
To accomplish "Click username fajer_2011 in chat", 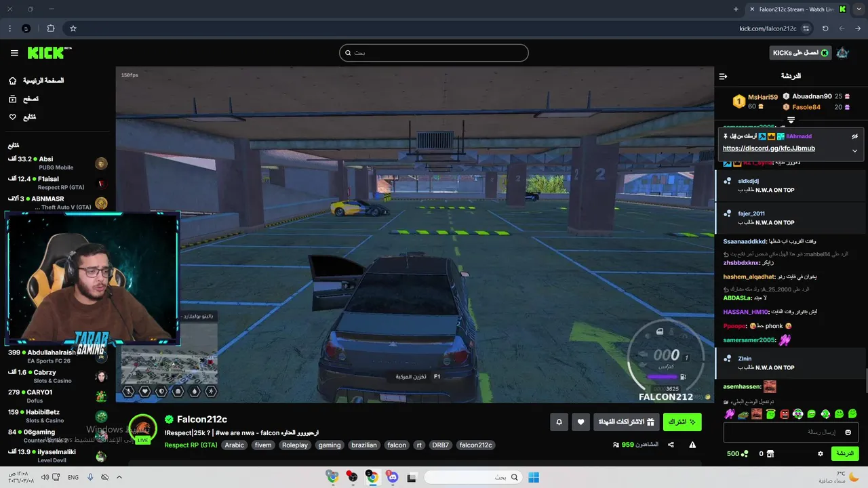I will (751, 213).
